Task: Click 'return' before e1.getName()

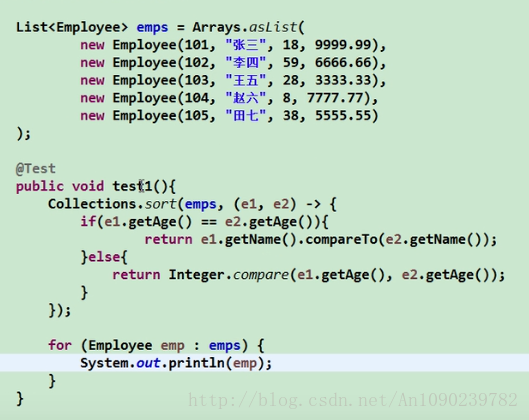Action: click(x=168, y=240)
